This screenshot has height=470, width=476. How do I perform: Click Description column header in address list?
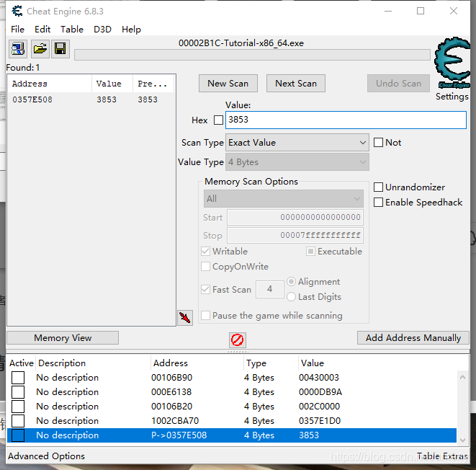93,363
